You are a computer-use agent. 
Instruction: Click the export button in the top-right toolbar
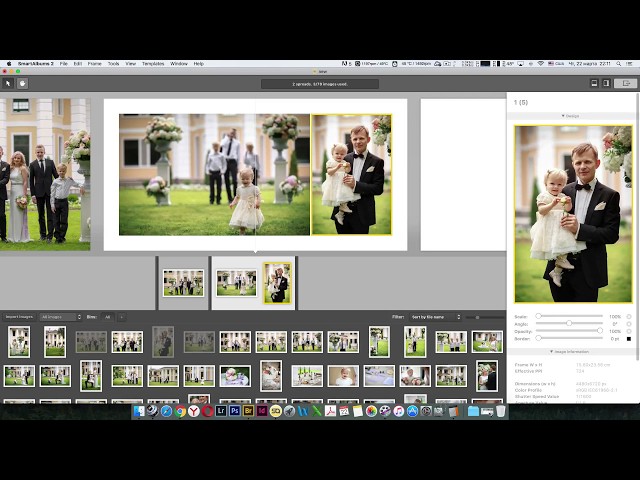pyautogui.click(x=626, y=83)
